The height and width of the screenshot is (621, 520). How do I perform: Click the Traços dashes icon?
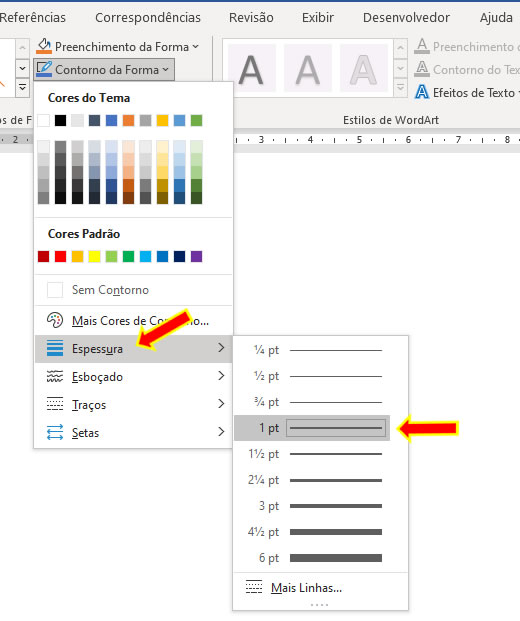point(55,404)
